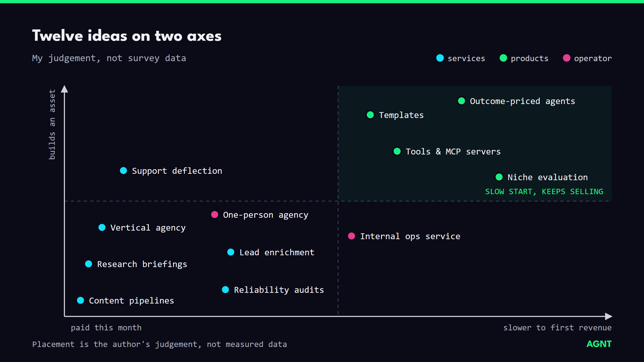Select the 'products' legend label

pyautogui.click(x=530, y=58)
